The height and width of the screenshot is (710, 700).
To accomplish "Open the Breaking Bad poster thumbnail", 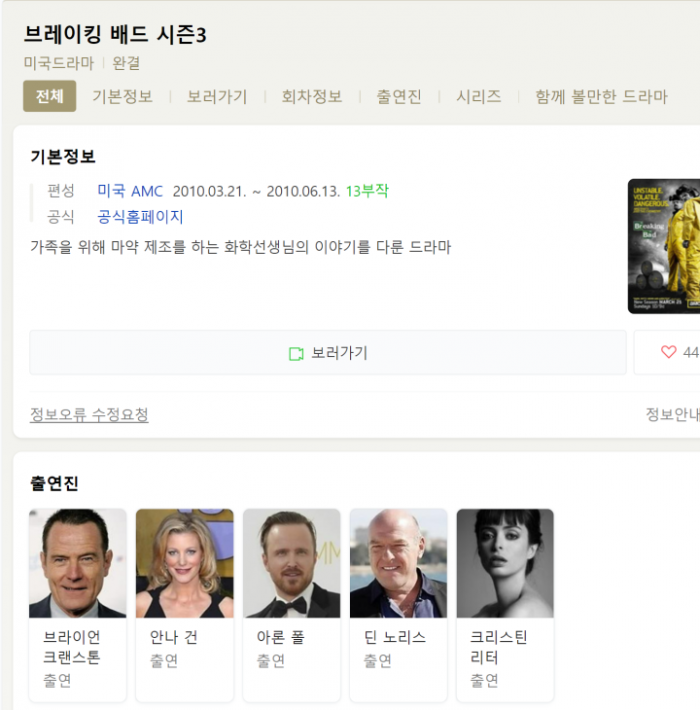I will click(664, 246).
